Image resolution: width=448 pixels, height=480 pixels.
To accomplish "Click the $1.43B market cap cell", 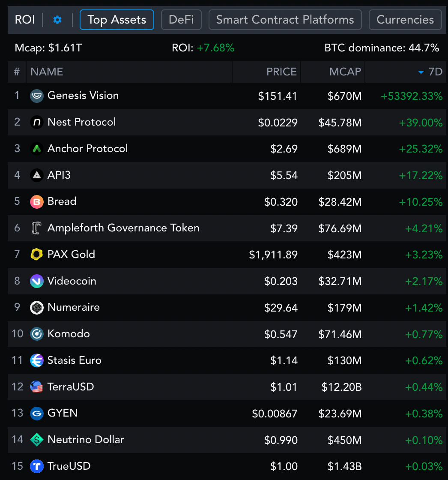I will (x=345, y=467).
